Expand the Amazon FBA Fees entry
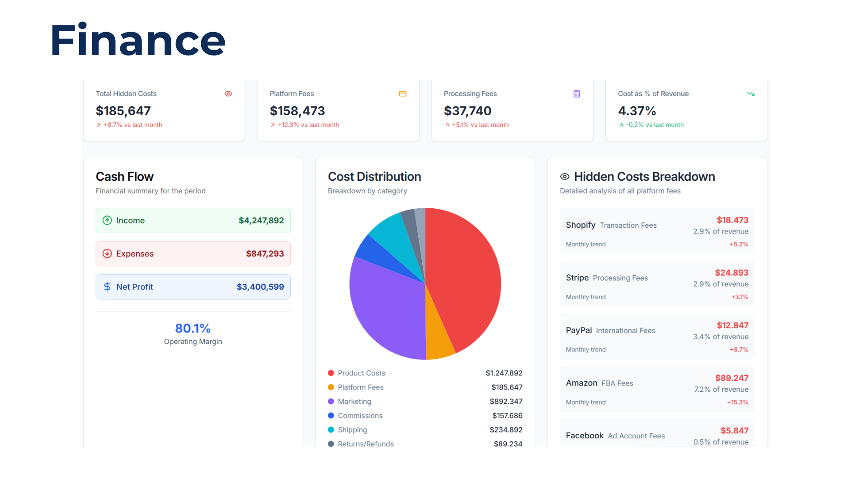The width and height of the screenshot is (868, 488). (656, 389)
